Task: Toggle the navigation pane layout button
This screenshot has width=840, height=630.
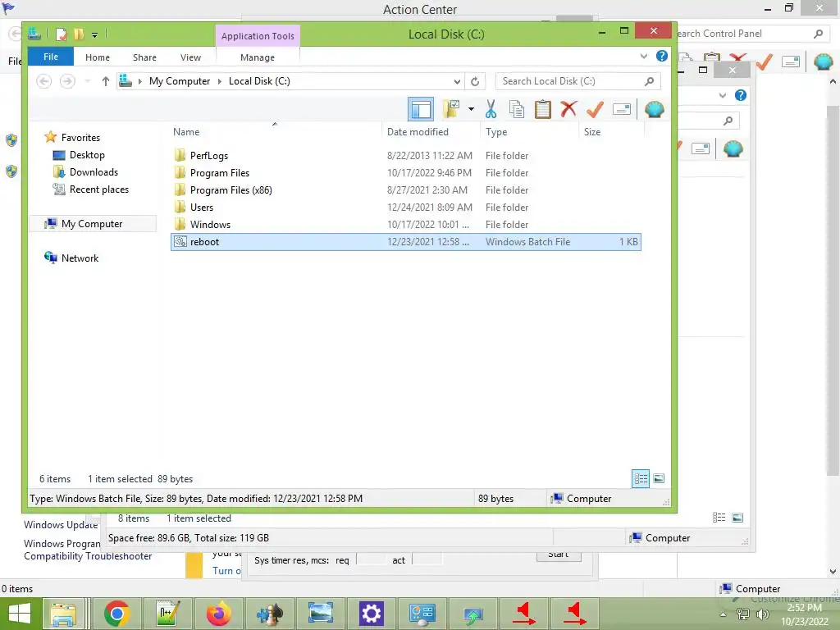Action: [x=421, y=109]
